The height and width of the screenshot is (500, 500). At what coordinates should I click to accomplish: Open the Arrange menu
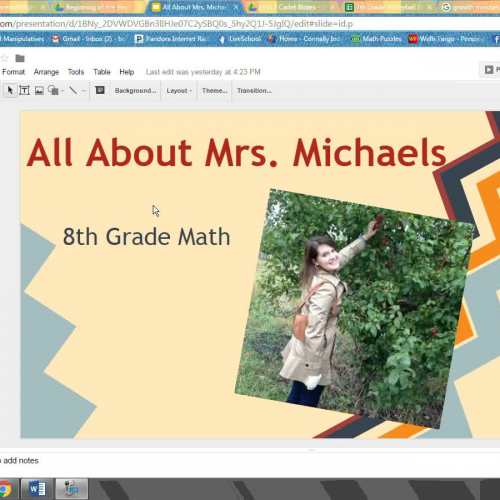click(x=46, y=72)
